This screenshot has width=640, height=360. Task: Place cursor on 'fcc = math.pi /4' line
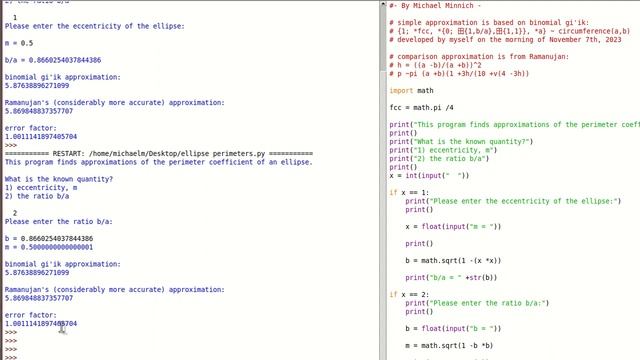(x=421, y=108)
